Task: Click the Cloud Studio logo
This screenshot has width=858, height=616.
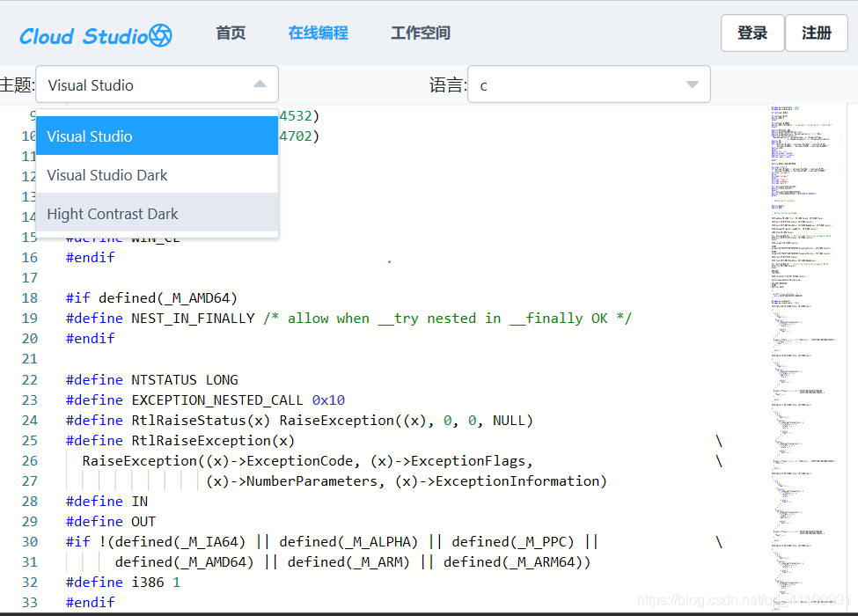Action: click(96, 35)
